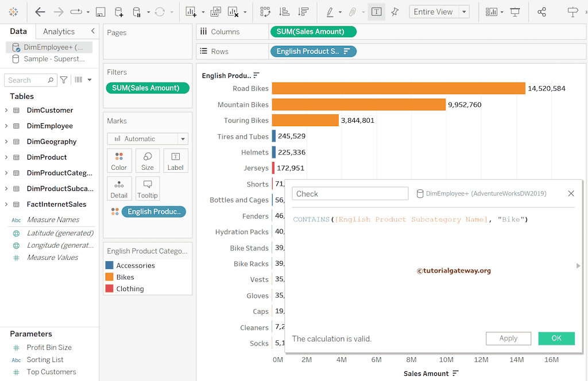Click OK to save the Check calculation
This screenshot has height=381, width=588.
tap(555, 339)
